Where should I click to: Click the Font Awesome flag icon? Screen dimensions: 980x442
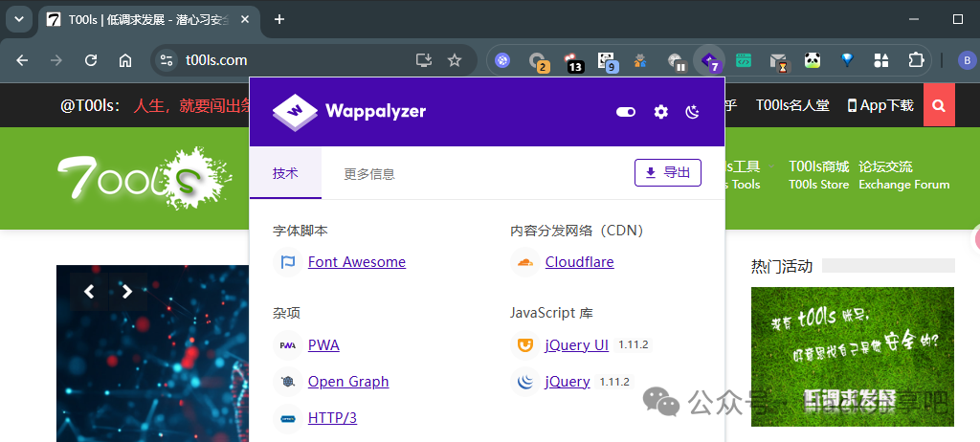(x=287, y=262)
